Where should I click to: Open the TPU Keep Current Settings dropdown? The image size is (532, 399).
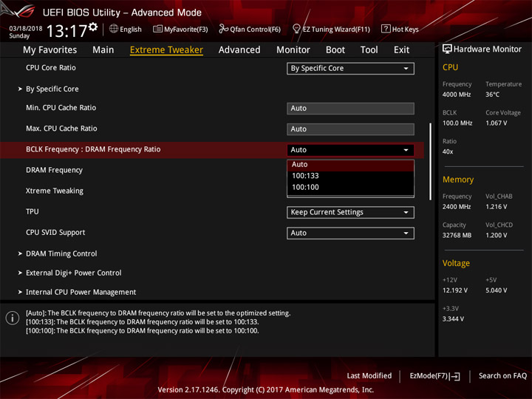(350, 212)
